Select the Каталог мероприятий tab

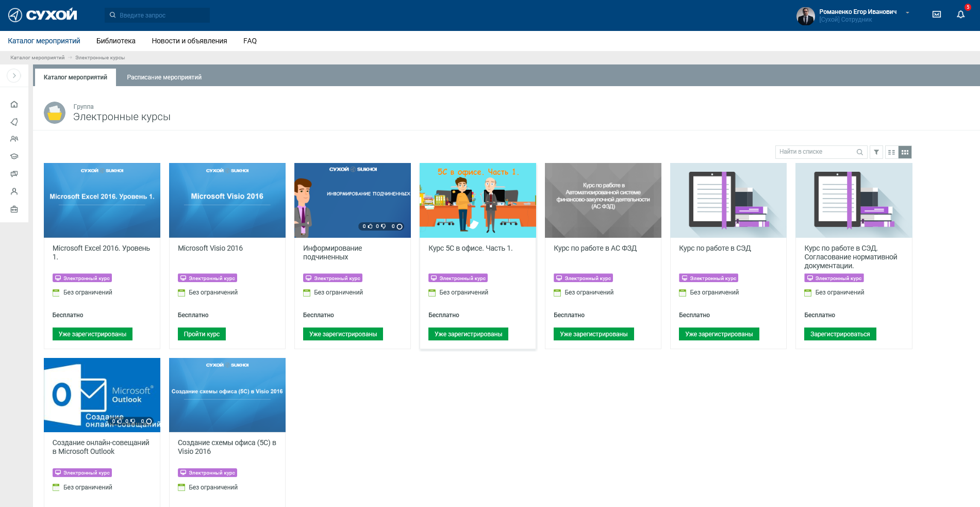pyautogui.click(x=75, y=77)
